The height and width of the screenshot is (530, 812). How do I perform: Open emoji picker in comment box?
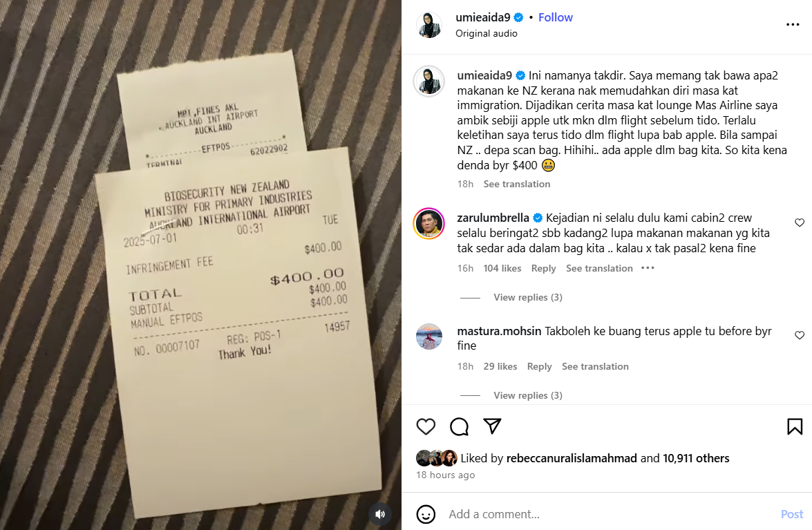(426, 514)
